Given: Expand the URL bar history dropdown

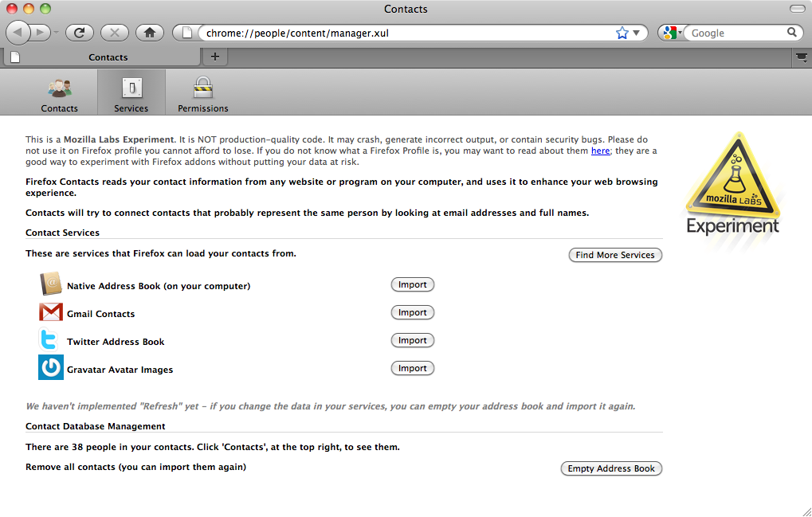Looking at the screenshot, I should point(637,33).
